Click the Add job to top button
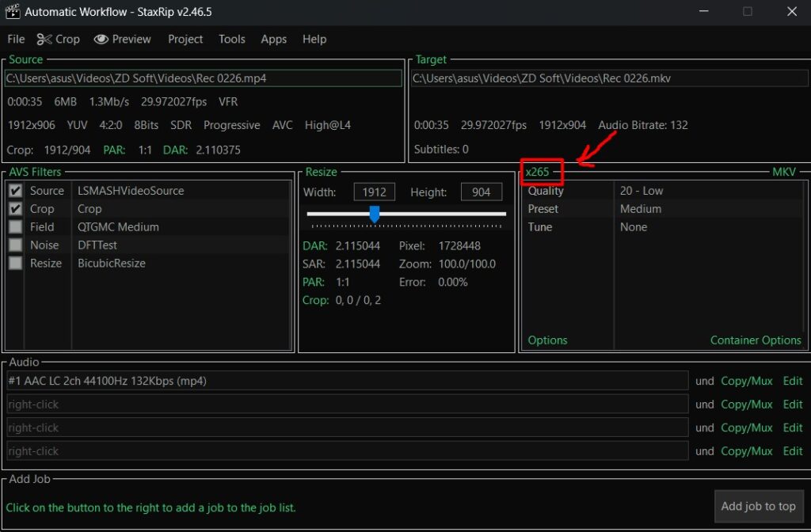811x532 pixels. [x=758, y=507]
